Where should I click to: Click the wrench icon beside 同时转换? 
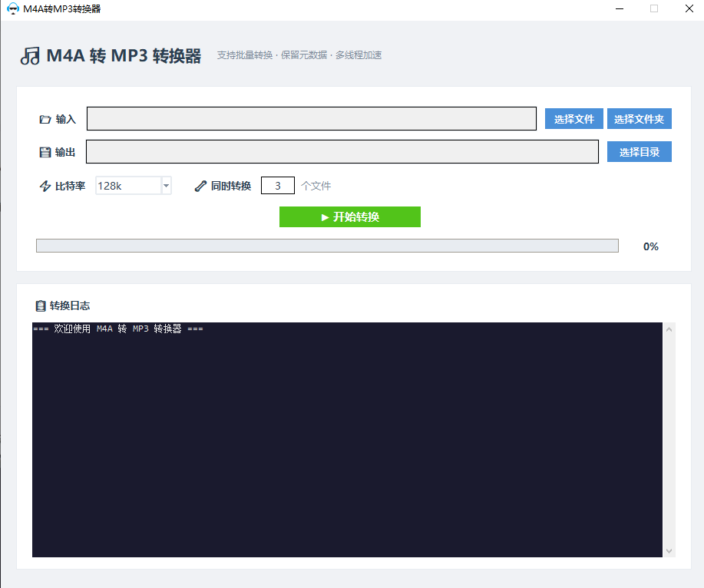pyautogui.click(x=200, y=186)
